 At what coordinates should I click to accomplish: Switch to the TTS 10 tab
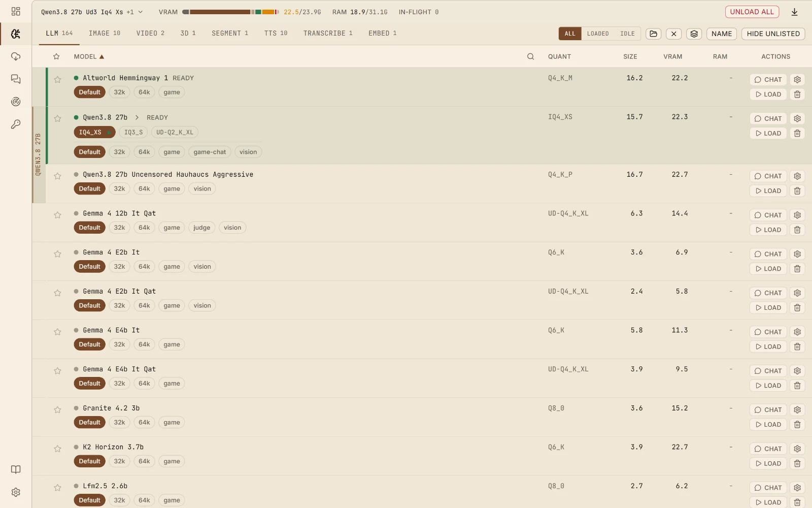276,33
